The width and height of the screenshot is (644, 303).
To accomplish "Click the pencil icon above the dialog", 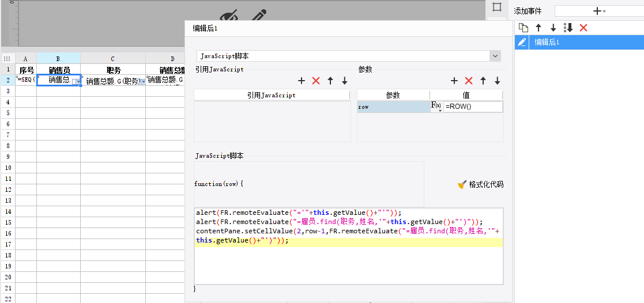I will coord(259,16).
